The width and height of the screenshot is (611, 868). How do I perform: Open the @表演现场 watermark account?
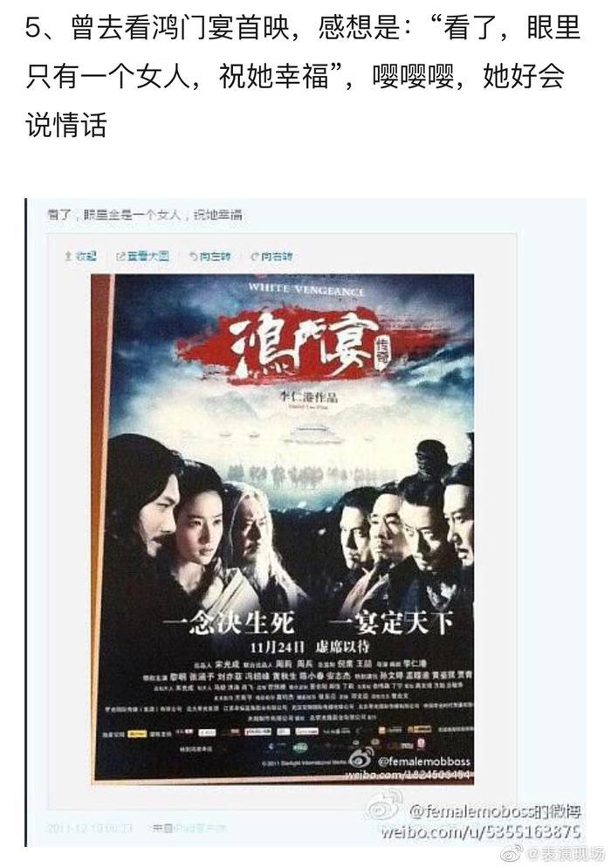565,854
